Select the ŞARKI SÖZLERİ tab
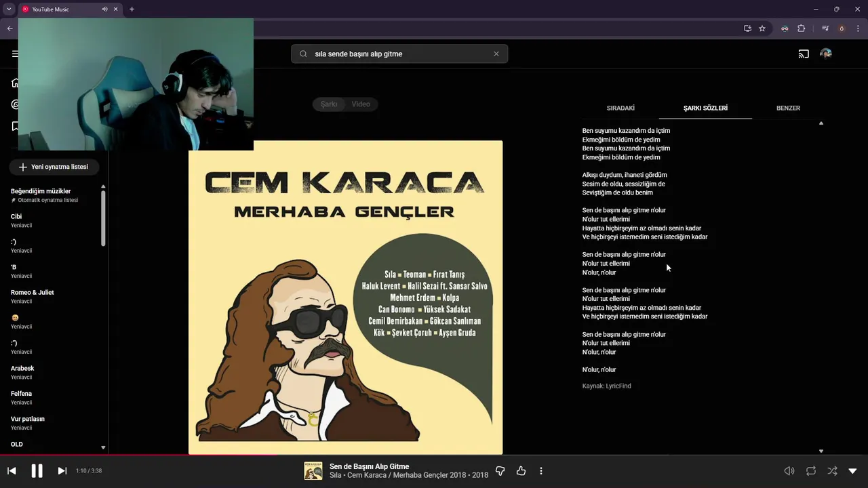 click(705, 108)
